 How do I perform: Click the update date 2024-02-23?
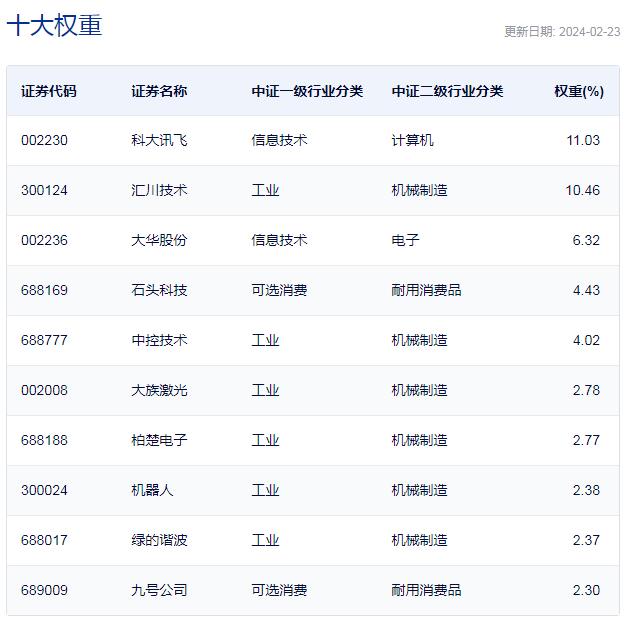point(590,32)
